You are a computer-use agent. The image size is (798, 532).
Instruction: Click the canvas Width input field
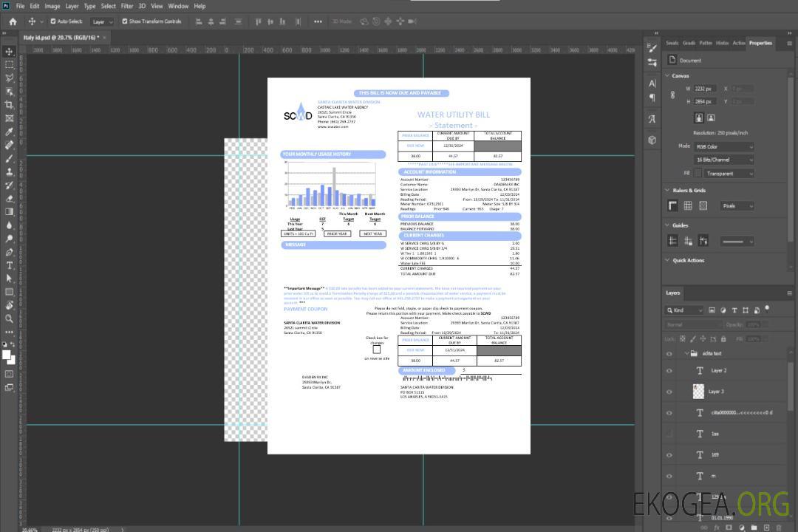click(705, 89)
